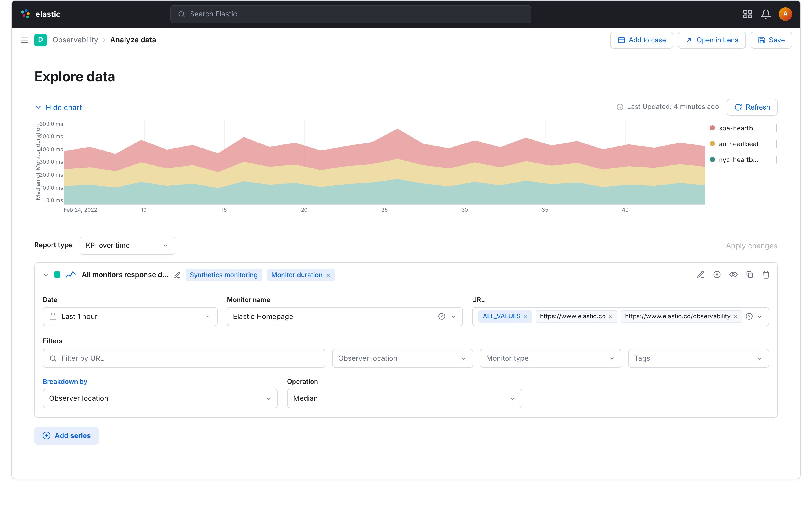Screen dimensions: 812x508
Task: Click the plus-circle icon in series header
Action: (717, 275)
